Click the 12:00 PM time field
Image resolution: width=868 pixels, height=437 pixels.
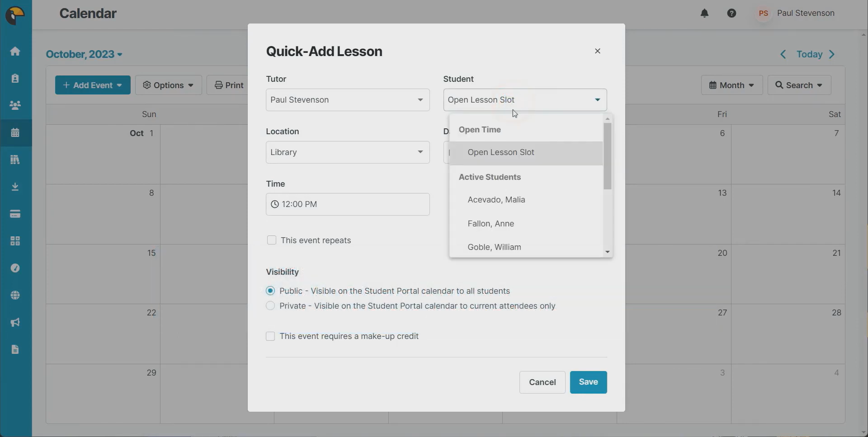coord(347,204)
